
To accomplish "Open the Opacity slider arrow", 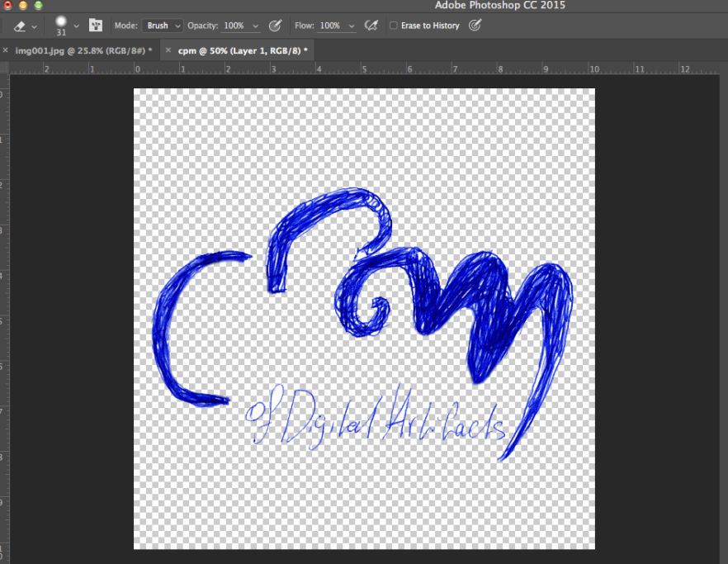I will 255,26.
